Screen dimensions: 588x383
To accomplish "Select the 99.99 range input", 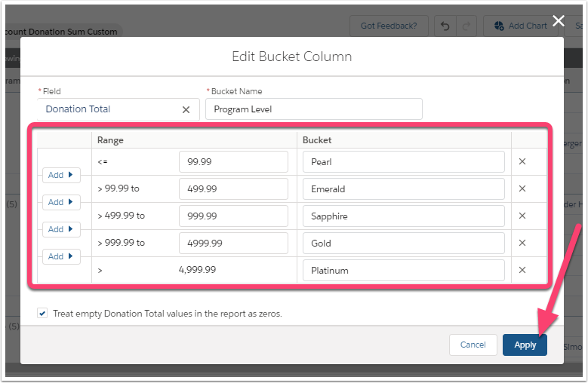I will click(233, 162).
